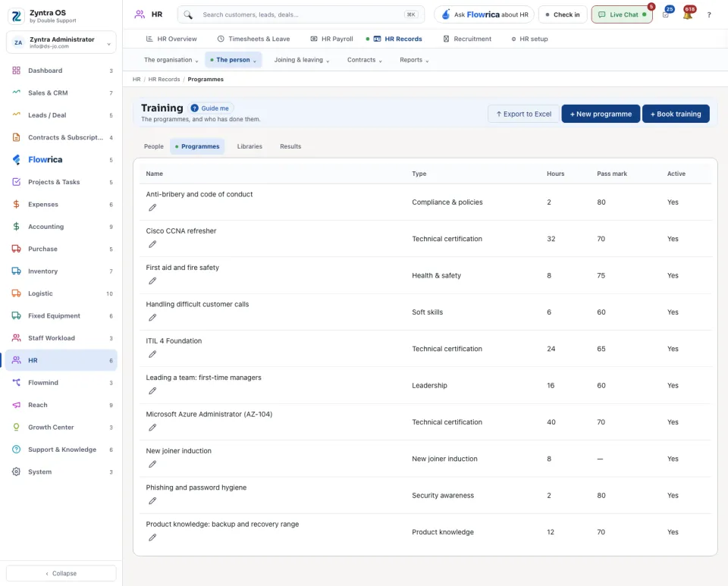The width and height of the screenshot is (728, 586).
Task: Open the Joining & leaving dropdown
Action: pyautogui.click(x=302, y=60)
